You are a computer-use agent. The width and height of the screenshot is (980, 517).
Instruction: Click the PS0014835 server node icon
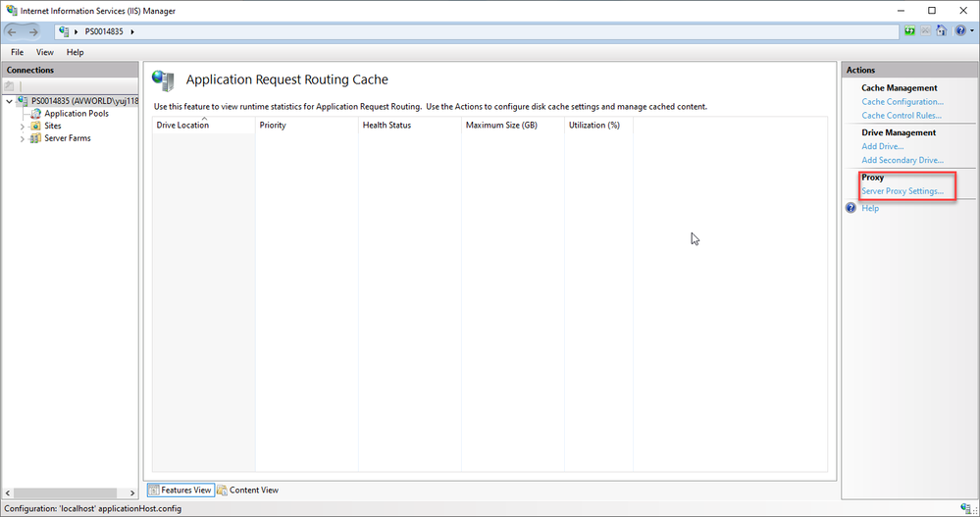tap(24, 101)
